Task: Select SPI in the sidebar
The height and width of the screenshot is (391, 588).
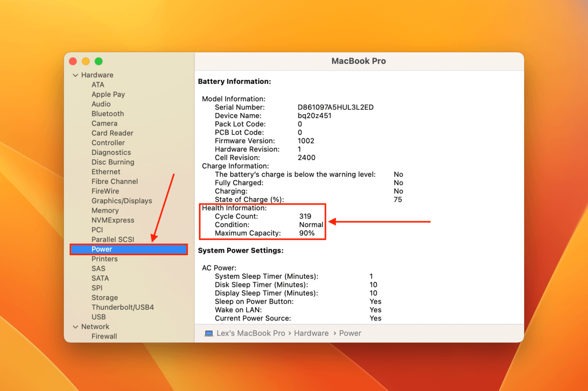Action: coord(97,287)
